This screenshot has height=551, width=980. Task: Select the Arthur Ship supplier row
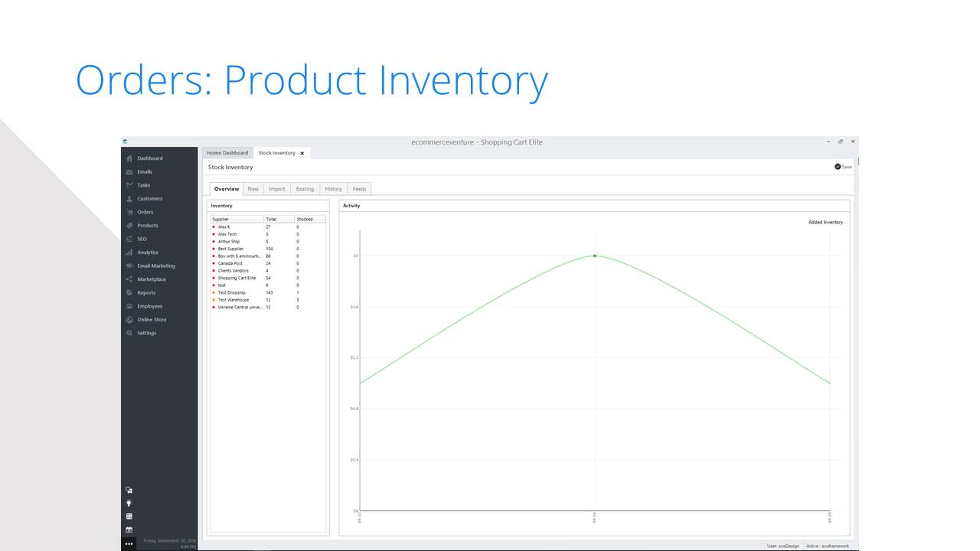point(268,242)
